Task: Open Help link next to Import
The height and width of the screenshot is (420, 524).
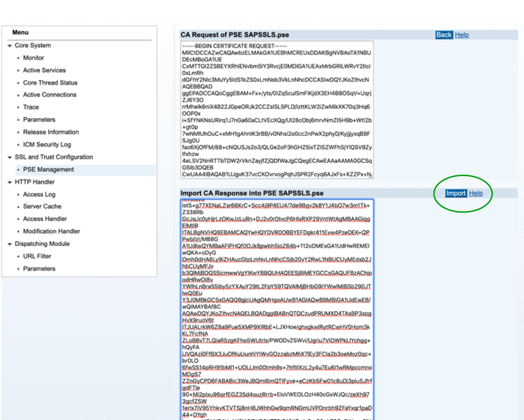Action: [x=476, y=193]
